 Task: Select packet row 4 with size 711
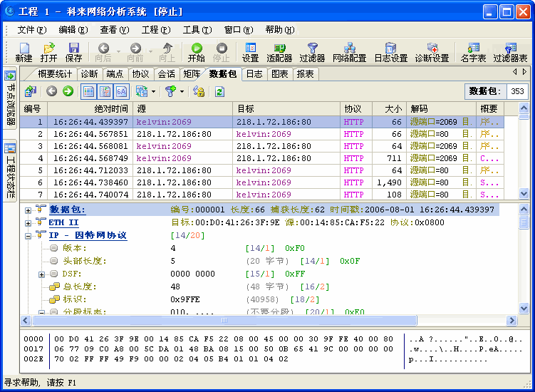261,158
